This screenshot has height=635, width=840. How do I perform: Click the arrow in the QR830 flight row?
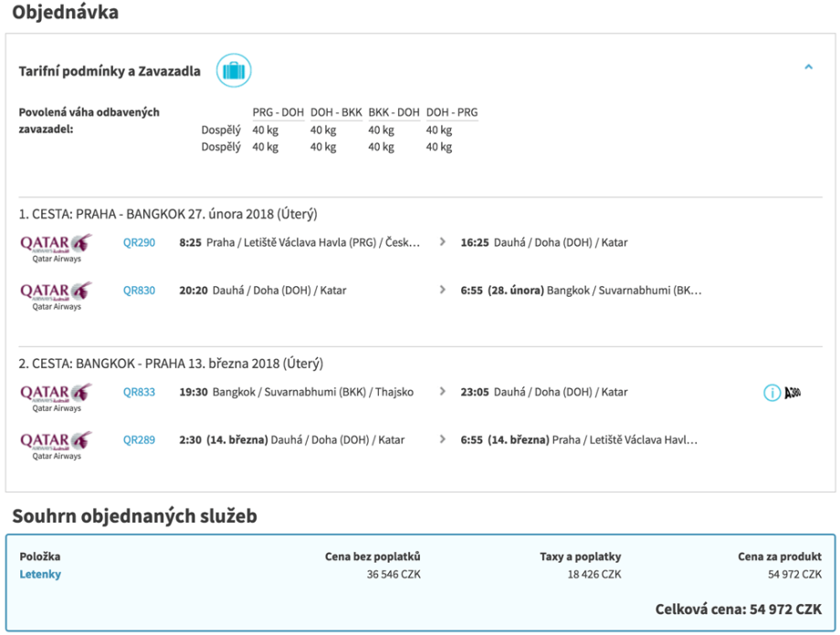[x=443, y=291]
